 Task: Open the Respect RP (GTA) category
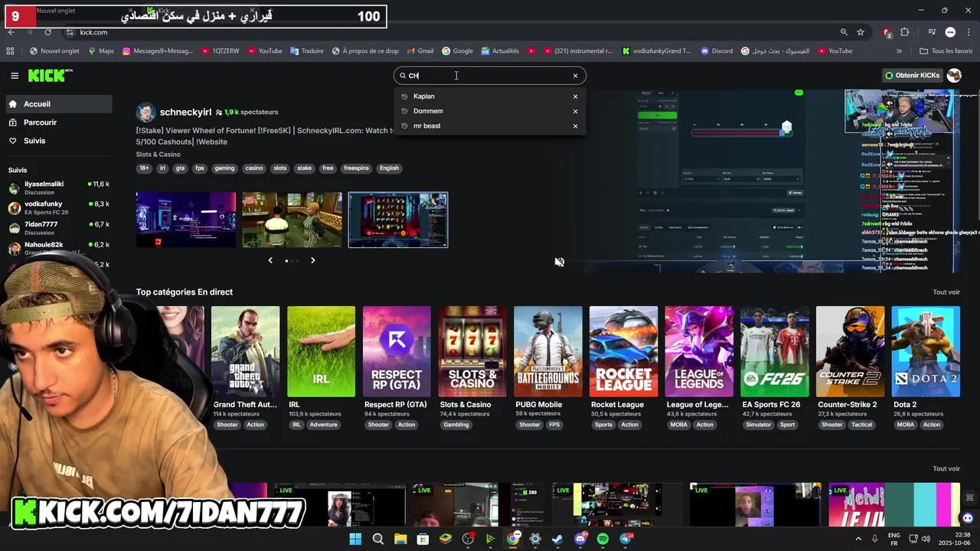tap(397, 351)
